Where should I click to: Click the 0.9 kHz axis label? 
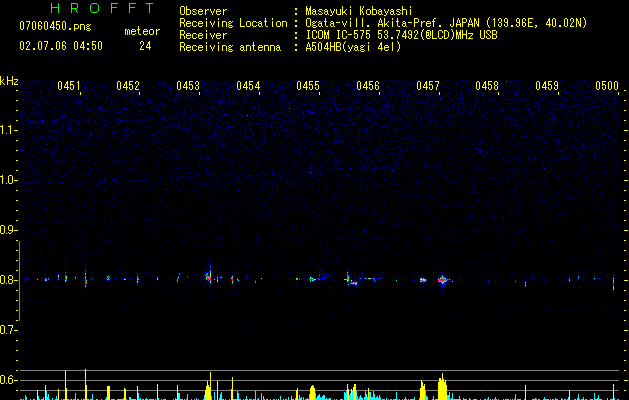coord(8,230)
